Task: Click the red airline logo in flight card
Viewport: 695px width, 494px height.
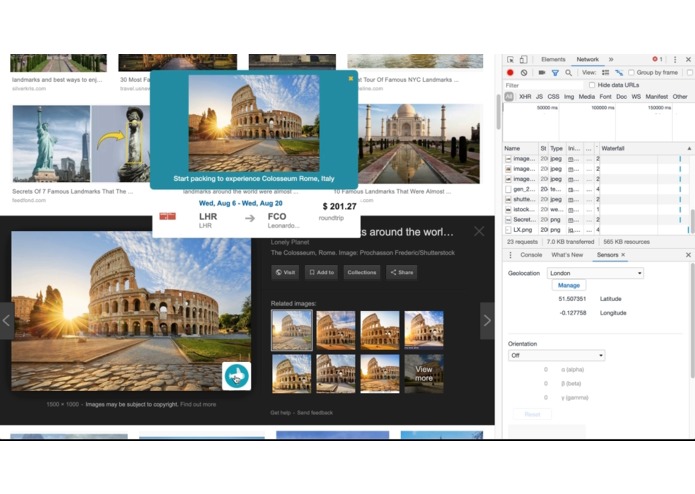Action: tap(168, 216)
